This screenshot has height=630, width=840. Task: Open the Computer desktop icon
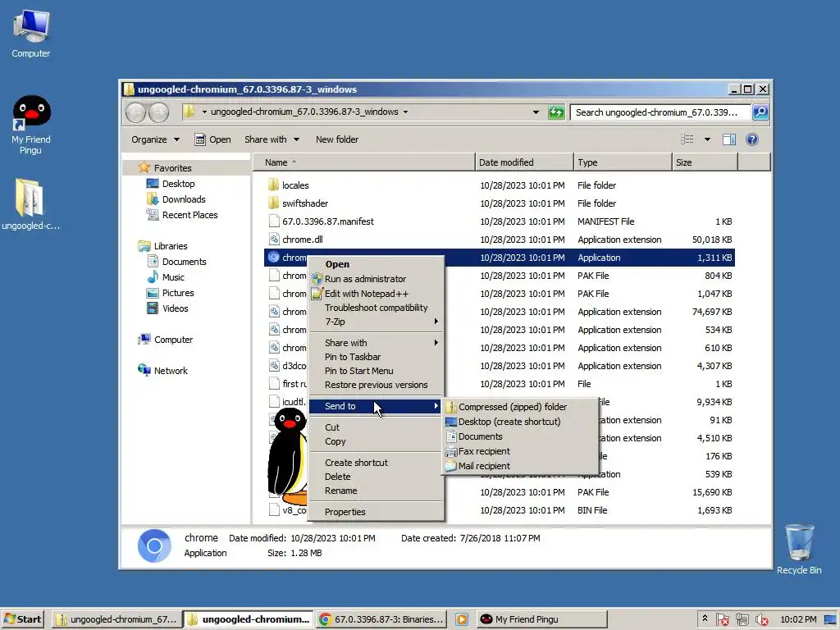[30, 34]
